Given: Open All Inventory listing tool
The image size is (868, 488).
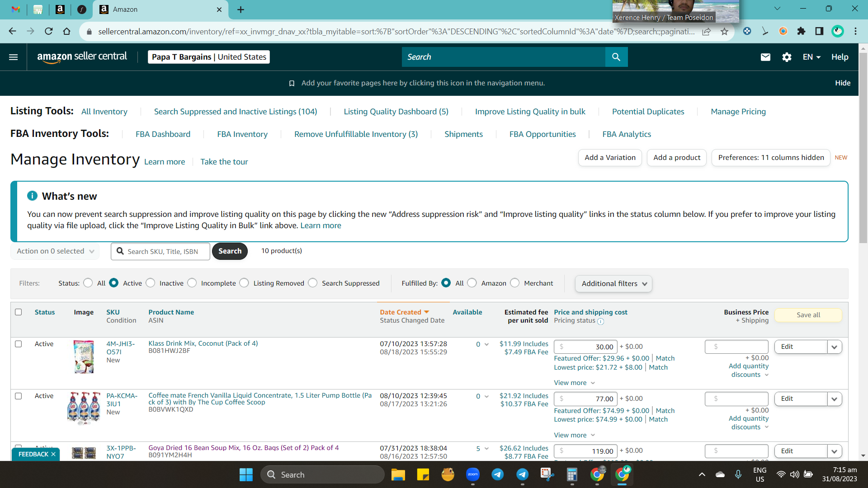Looking at the screenshot, I should pyautogui.click(x=104, y=112).
